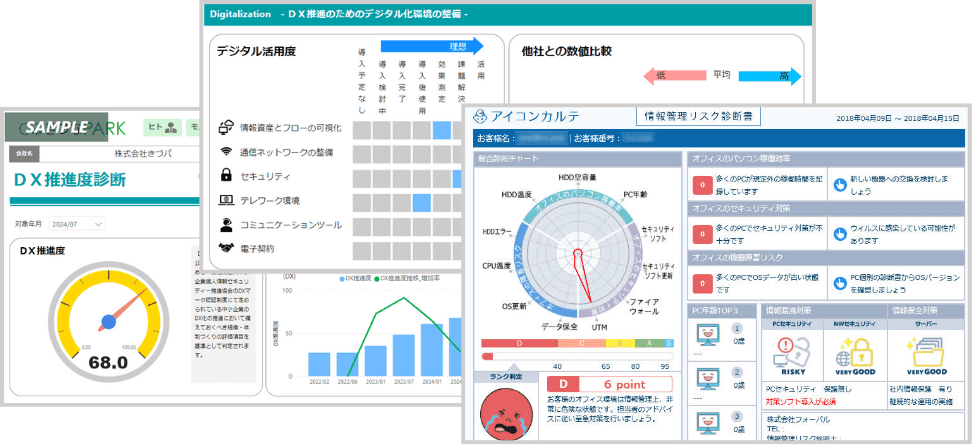The image size is (972, 445).
Task: Click the red D segment of rank bar
Action: coord(519,343)
